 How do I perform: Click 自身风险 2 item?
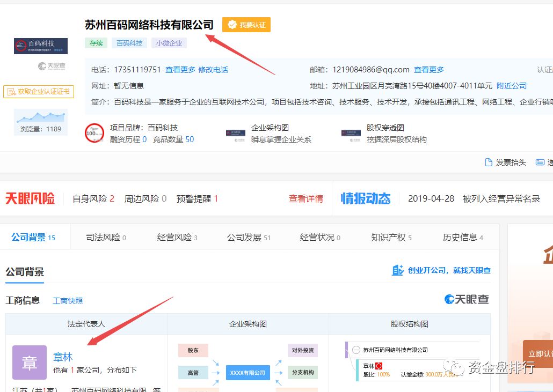pos(93,198)
